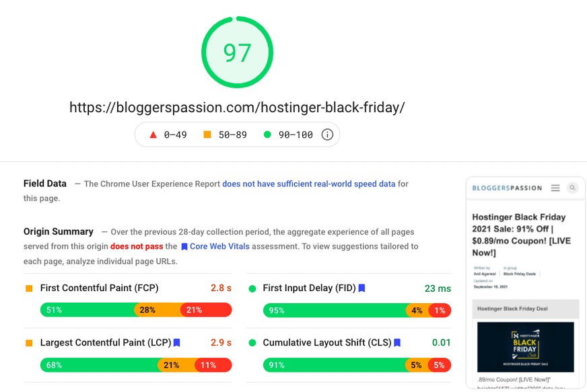
Task: Click the info icon beside the score legend
Action: [327, 134]
